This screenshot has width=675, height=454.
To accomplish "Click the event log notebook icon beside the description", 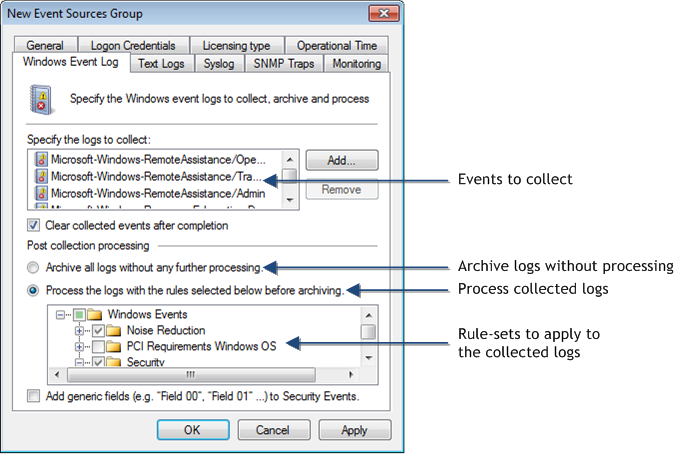I will click(42, 99).
